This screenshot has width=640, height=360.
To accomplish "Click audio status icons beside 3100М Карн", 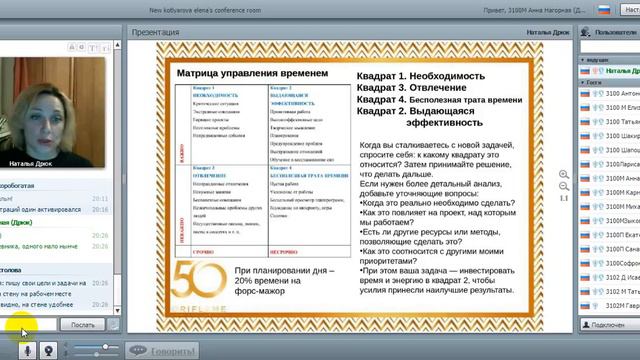I will tap(598, 193).
